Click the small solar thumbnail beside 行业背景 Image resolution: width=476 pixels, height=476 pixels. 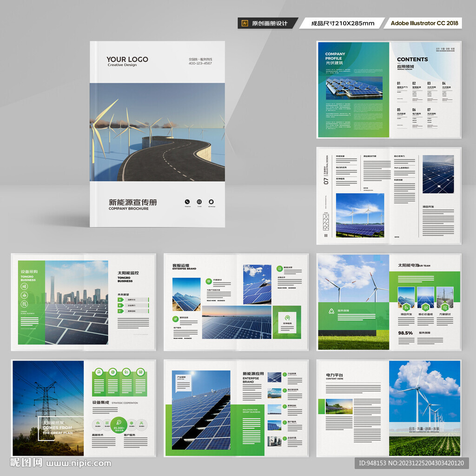(274, 377)
